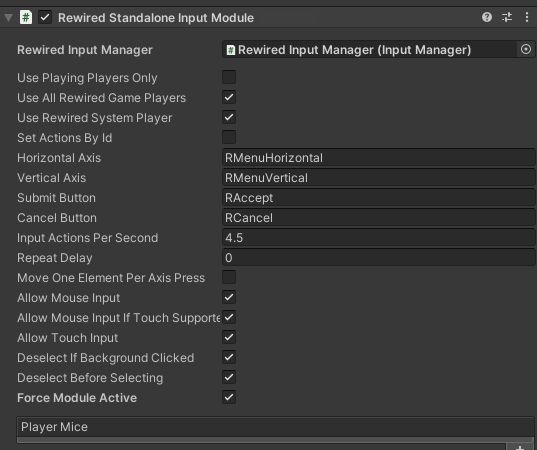Click the Repeat Delay label
This screenshot has width=537, height=450.
tap(55, 258)
